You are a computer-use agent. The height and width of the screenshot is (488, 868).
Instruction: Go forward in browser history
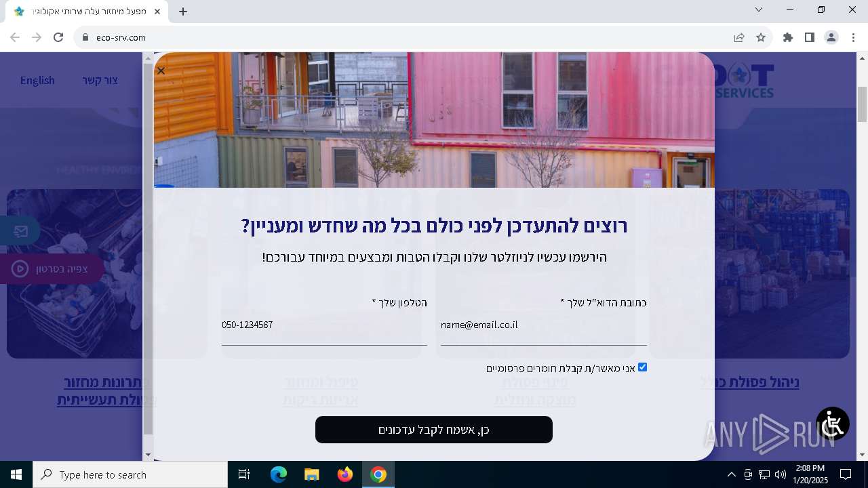[37, 37]
